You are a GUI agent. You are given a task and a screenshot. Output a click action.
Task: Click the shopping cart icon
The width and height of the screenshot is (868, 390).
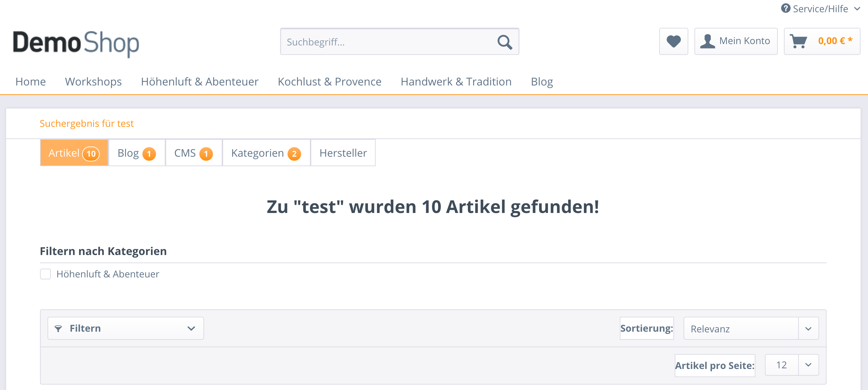(x=798, y=41)
